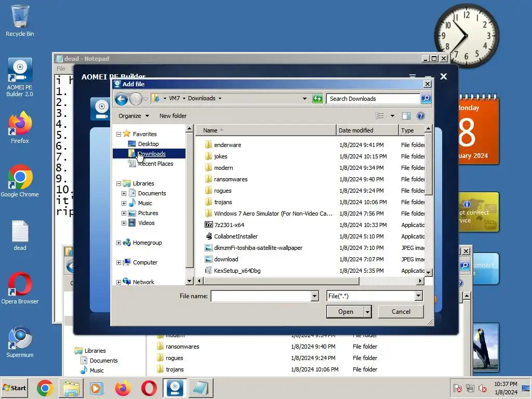532x399 pixels.
Task: Click Firefox icon in the taskbar
Action: click(x=123, y=388)
